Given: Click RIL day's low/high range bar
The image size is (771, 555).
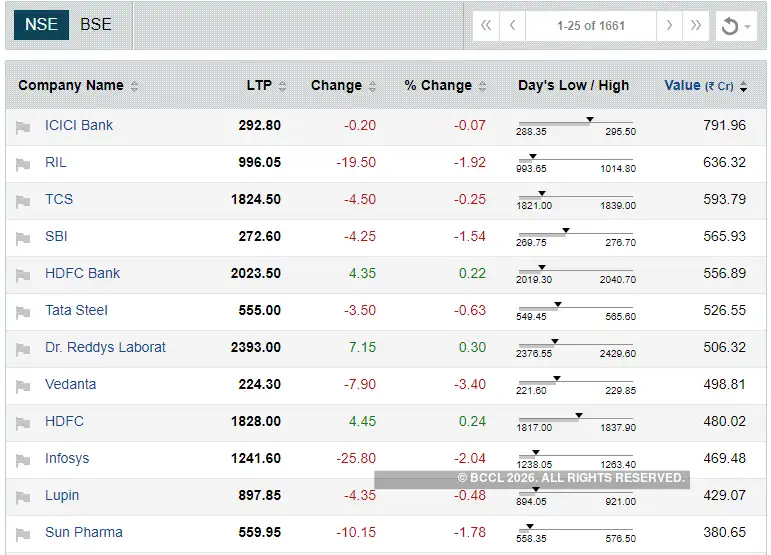Looking at the screenshot, I should (x=576, y=159).
